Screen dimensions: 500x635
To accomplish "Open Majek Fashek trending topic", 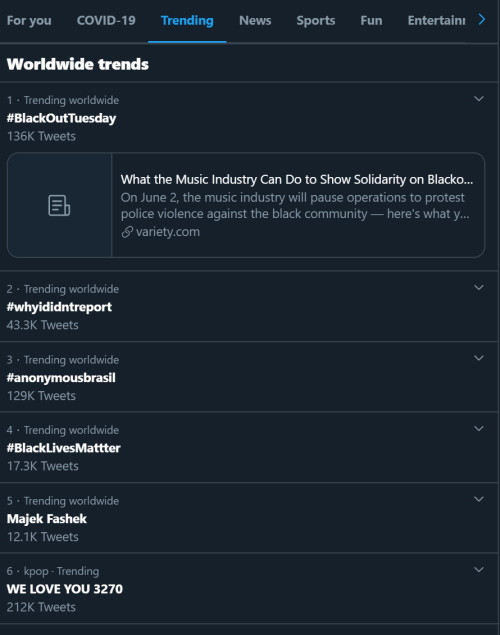I will tap(47, 519).
